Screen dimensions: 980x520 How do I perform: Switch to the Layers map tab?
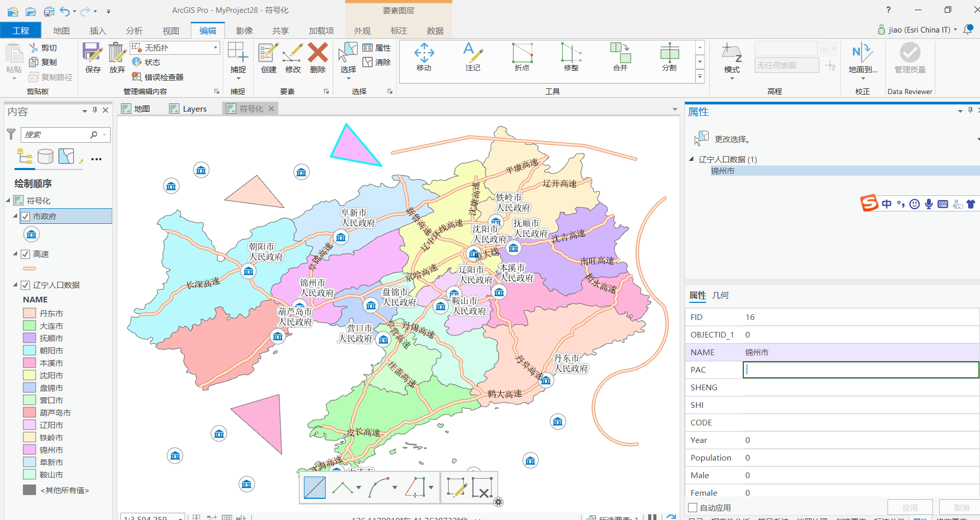[x=194, y=108]
